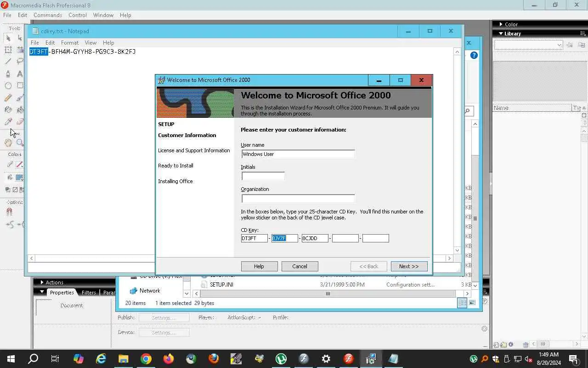Select the Brush tool in Flash tools
Screen dimensions: 588x368
20,98
